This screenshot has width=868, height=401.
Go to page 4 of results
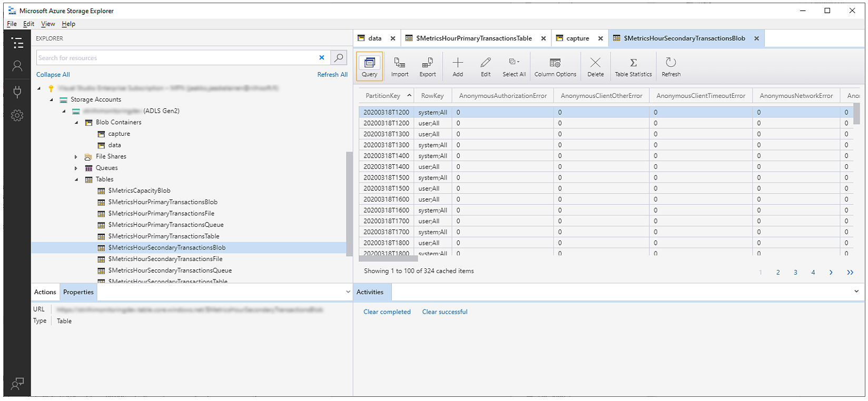click(813, 272)
